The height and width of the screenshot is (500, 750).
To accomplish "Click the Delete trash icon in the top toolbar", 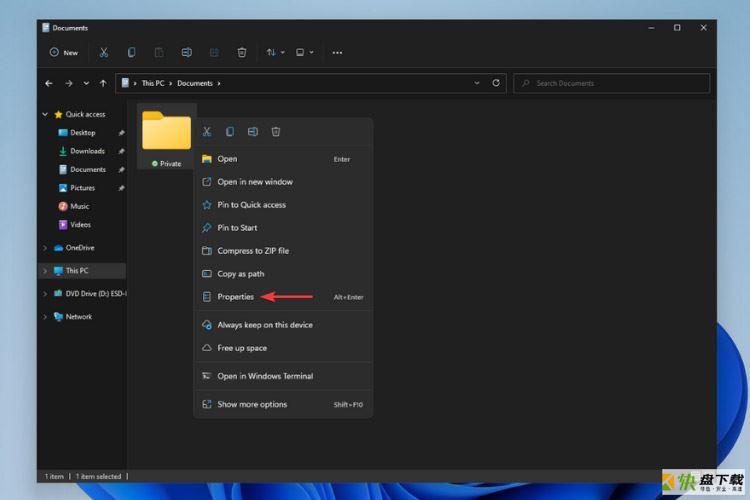I will pos(242,53).
